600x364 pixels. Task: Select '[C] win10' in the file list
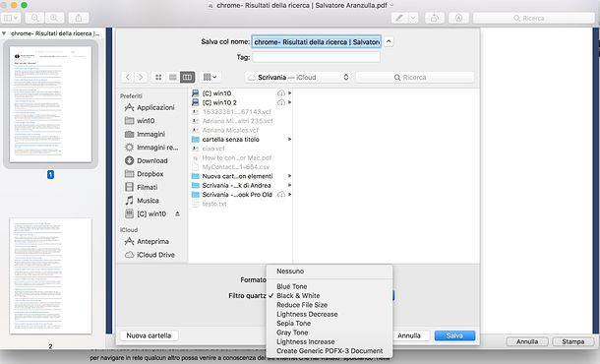click(216, 93)
